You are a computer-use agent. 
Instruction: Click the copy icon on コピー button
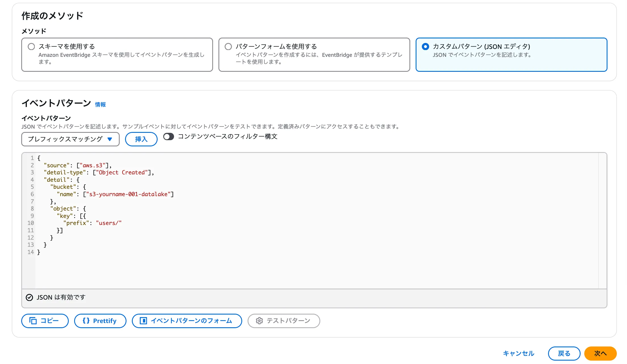click(33, 321)
